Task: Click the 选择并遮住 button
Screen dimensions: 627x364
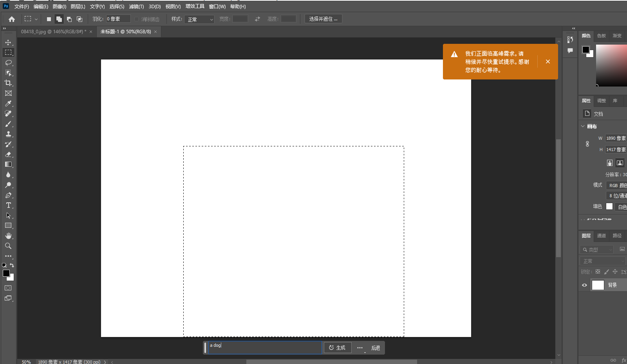Action: [323, 19]
